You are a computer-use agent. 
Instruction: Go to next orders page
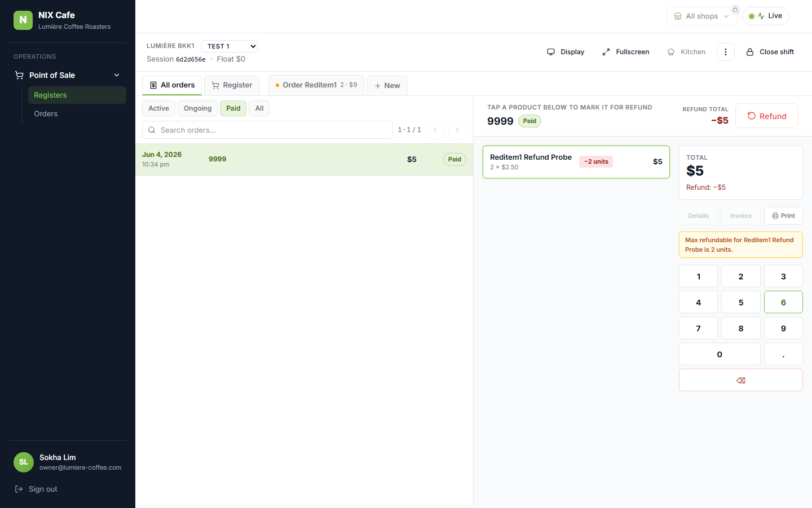click(457, 130)
